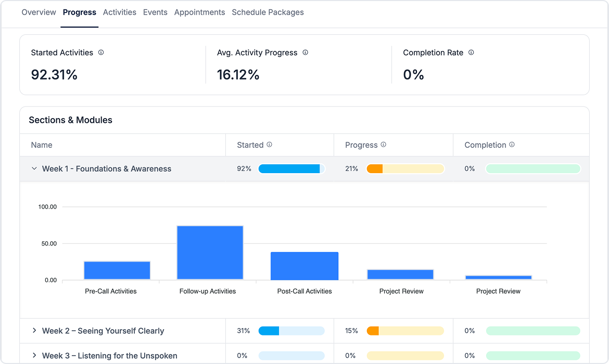This screenshot has height=364, width=609.
Task: Click the info icon beside Completion column header
Action: coord(512,145)
